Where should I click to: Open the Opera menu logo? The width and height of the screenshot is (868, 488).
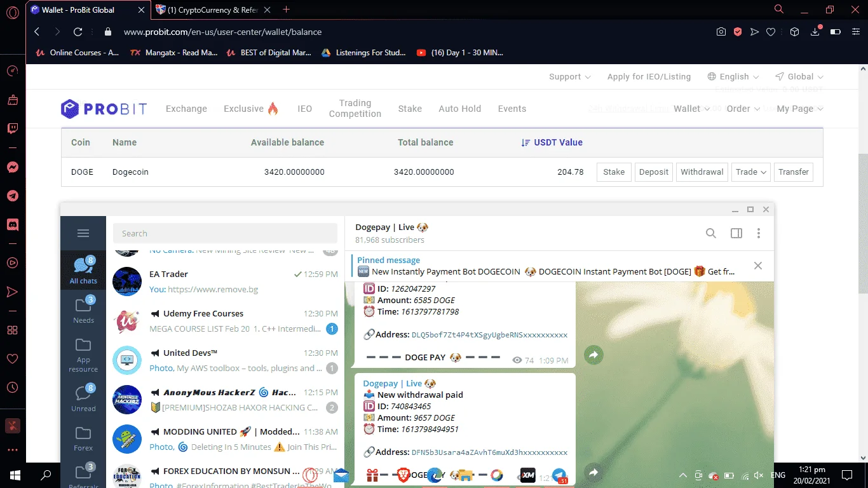(x=12, y=12)
